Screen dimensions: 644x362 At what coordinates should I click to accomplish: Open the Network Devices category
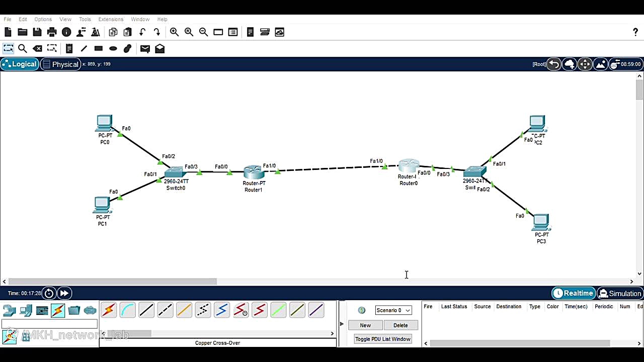point(10,310)
